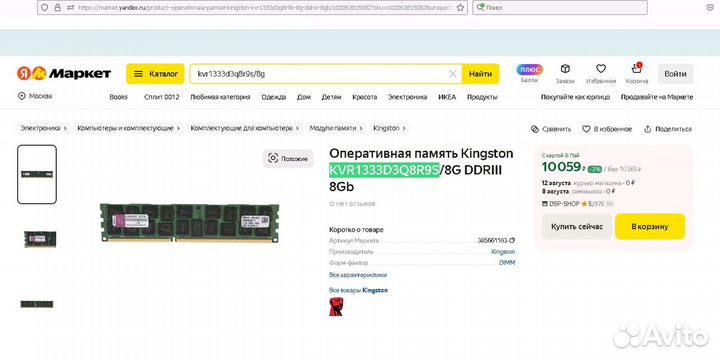Open the Дом category
The width and height of the screenshot is (720, 361).
304,97
